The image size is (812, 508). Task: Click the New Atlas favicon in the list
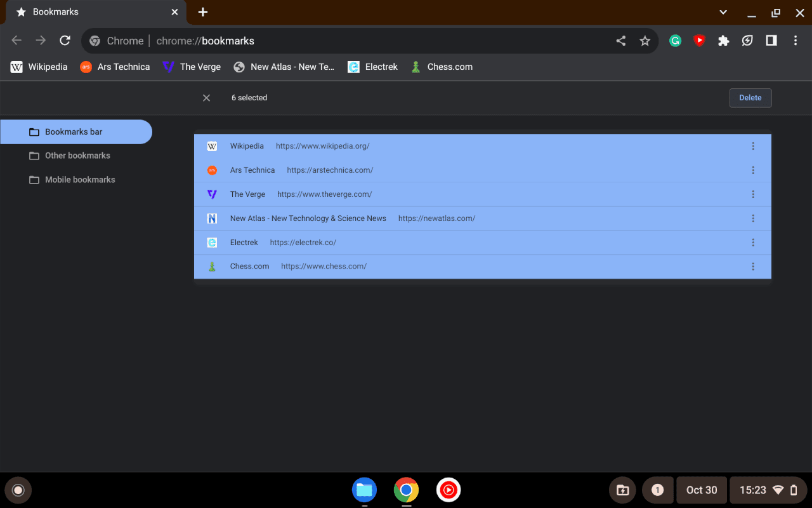point(212,218)
